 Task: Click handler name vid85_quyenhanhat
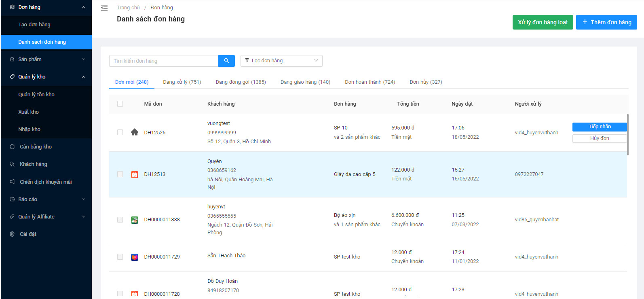537,220
